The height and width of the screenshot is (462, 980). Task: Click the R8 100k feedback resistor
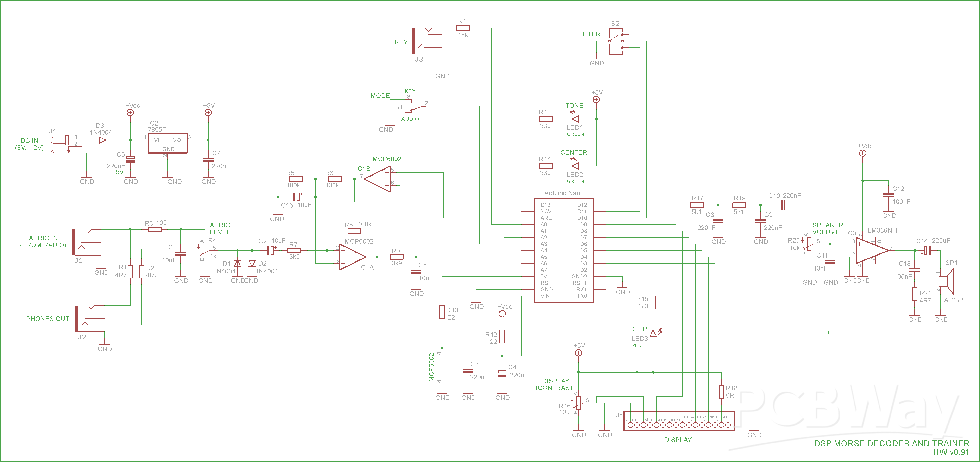[x=354, y=231]
